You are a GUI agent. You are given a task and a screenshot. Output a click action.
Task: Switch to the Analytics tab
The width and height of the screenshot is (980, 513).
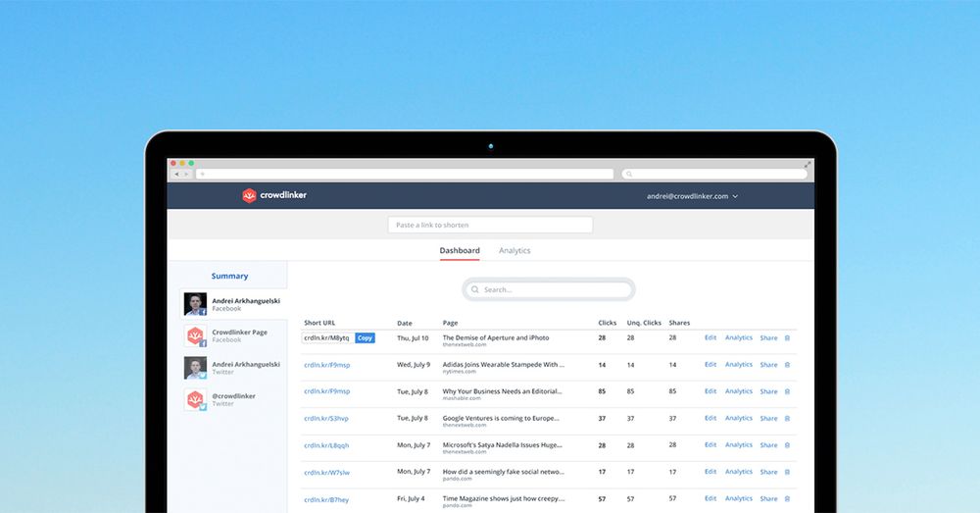pos(514,251)
